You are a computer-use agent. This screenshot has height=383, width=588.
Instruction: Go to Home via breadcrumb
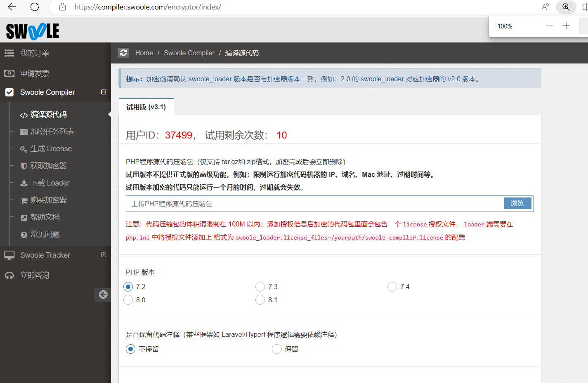click(x=144, y=53)
